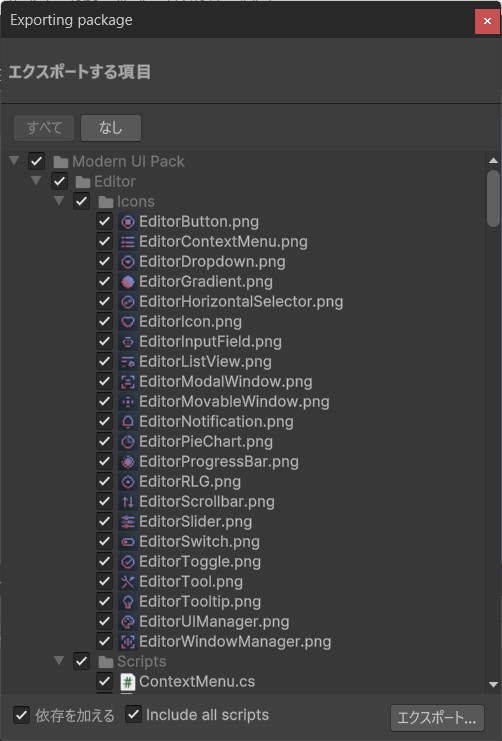Click the エクスポート... button

[x=437, y=718]
